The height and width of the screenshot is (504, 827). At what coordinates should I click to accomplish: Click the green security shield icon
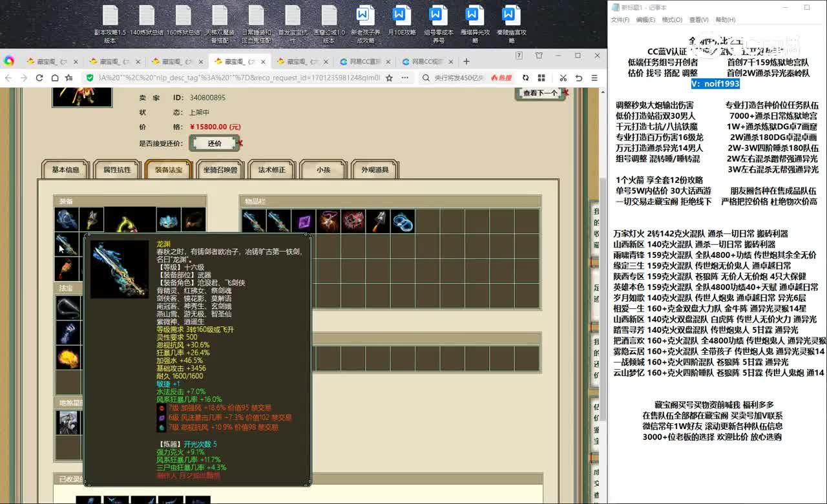pyautogui.click(x=90, y=78)
